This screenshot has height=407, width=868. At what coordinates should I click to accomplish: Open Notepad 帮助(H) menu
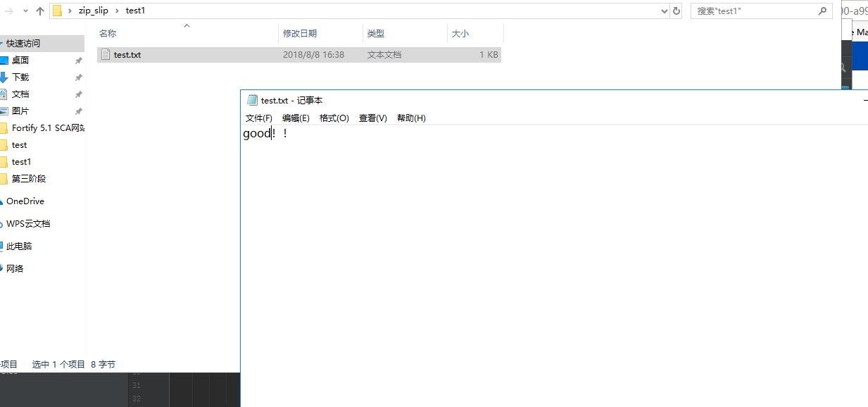click(x=411, y=118)
